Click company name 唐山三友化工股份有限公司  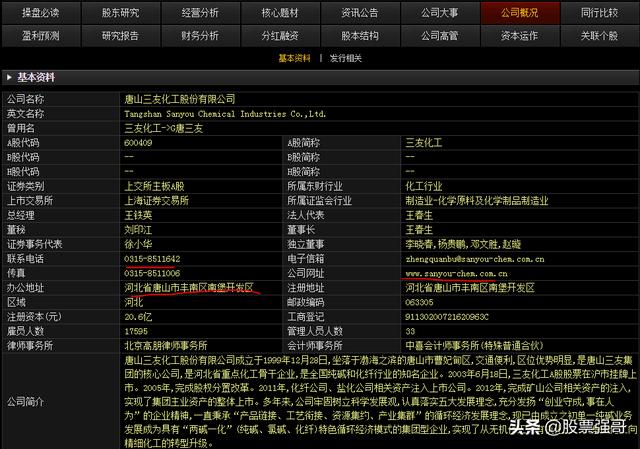click(180, 99)
